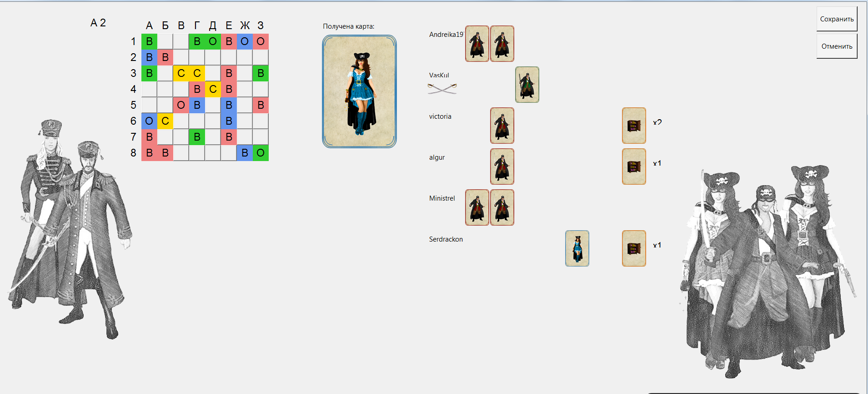Select the right pirate card in Ministrel's row

click(x=502, y=207)
